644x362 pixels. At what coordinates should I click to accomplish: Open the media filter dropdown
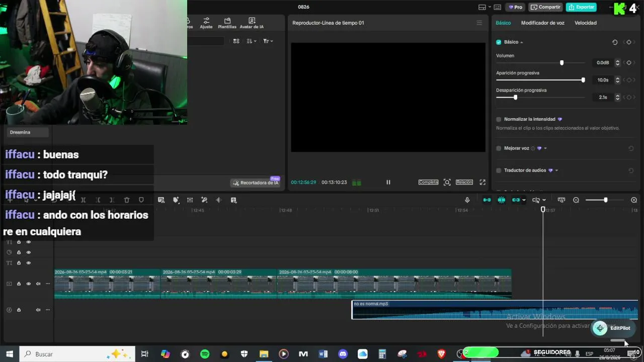(268, 41)
